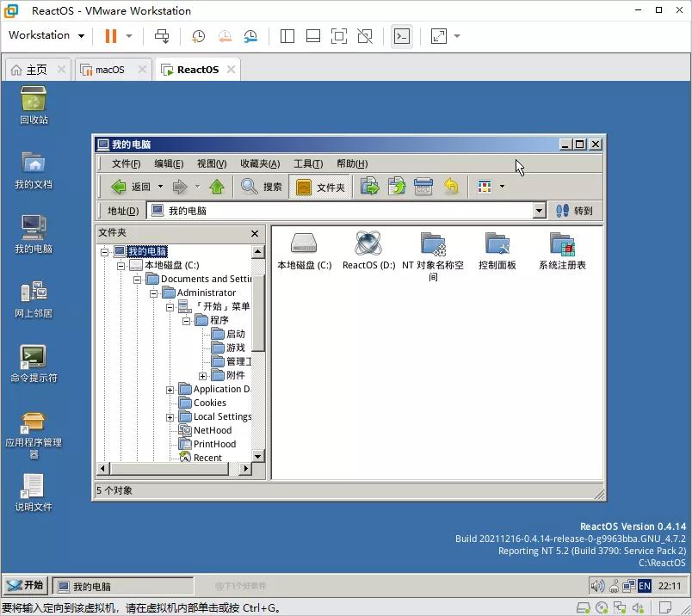Open 控制面板 from the right pane
The height and width of the screenshot is (616, 692).
tap(497, 245)
